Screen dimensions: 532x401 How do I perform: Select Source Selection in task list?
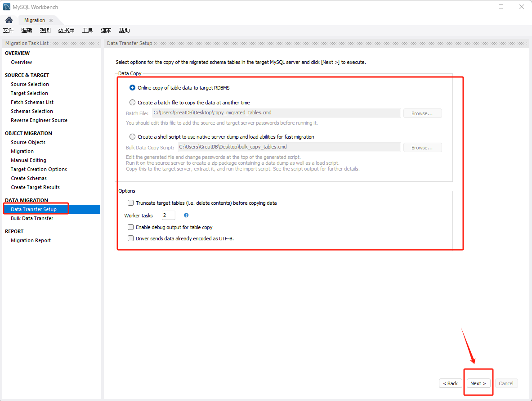point(30,84)
